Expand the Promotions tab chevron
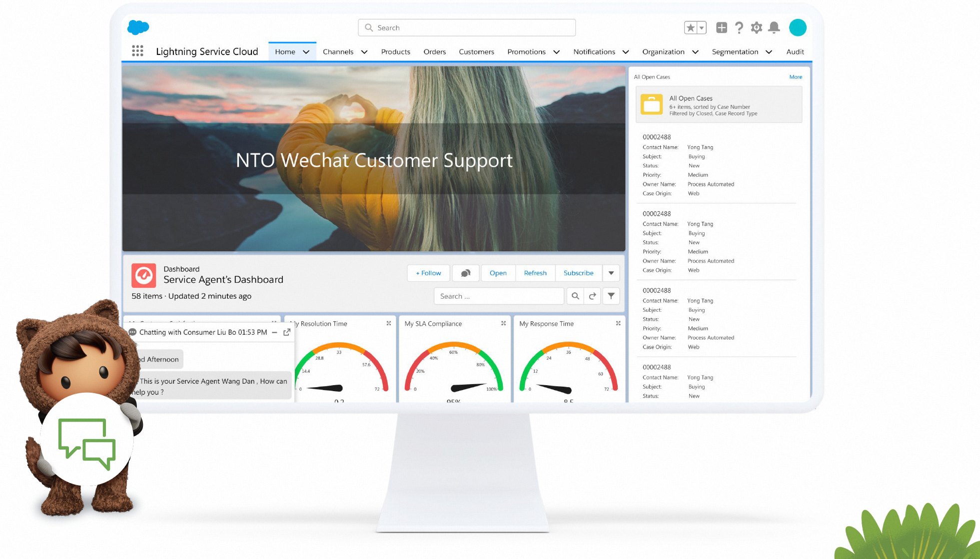The height and width of the screenshot is (559, 980). pyautogui.click(x=556, y=52)
